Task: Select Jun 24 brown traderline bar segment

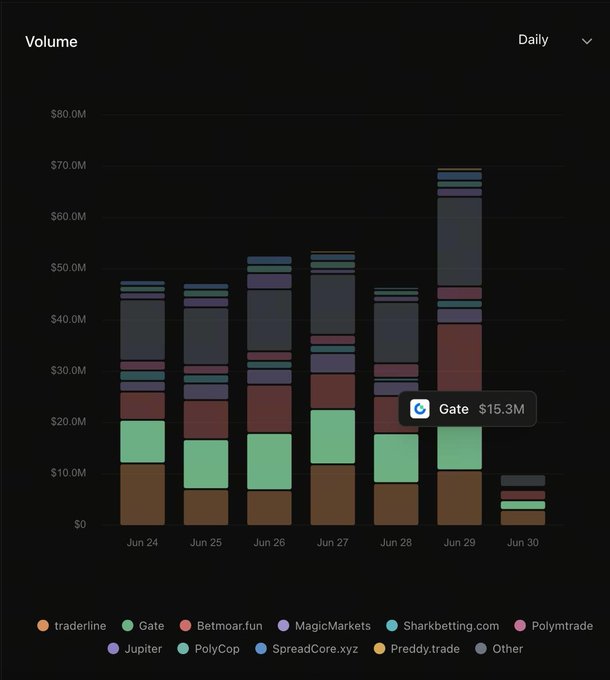Action: pos(143,494)
